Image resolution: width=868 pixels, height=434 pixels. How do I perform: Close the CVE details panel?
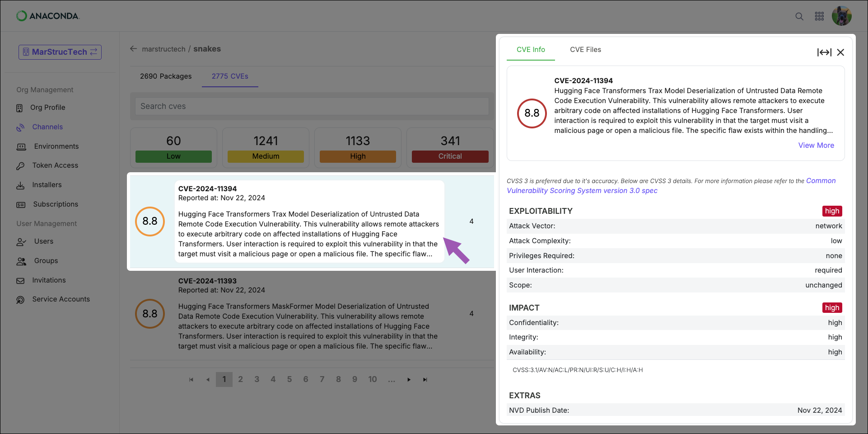(x=840, y=52)
